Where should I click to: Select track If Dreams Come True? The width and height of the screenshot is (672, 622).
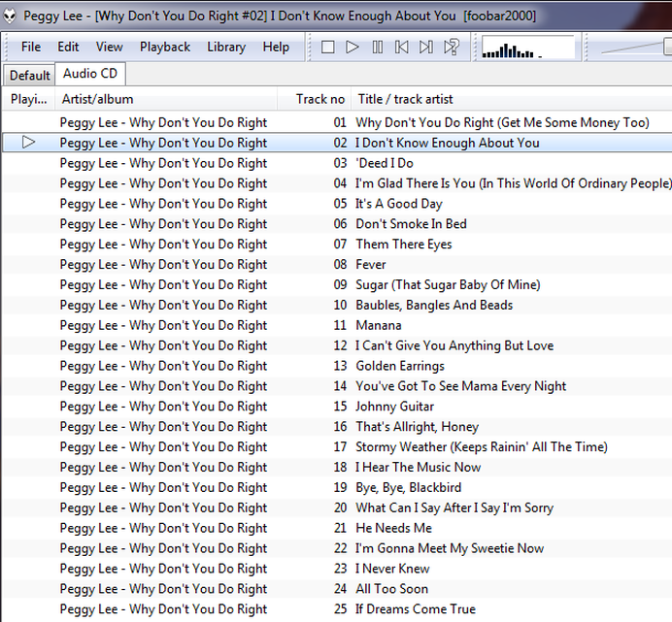(337, 609)
